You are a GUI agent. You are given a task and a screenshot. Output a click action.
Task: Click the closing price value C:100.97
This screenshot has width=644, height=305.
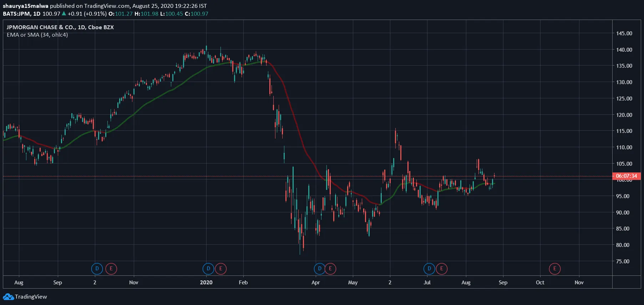tap(197, 14)
